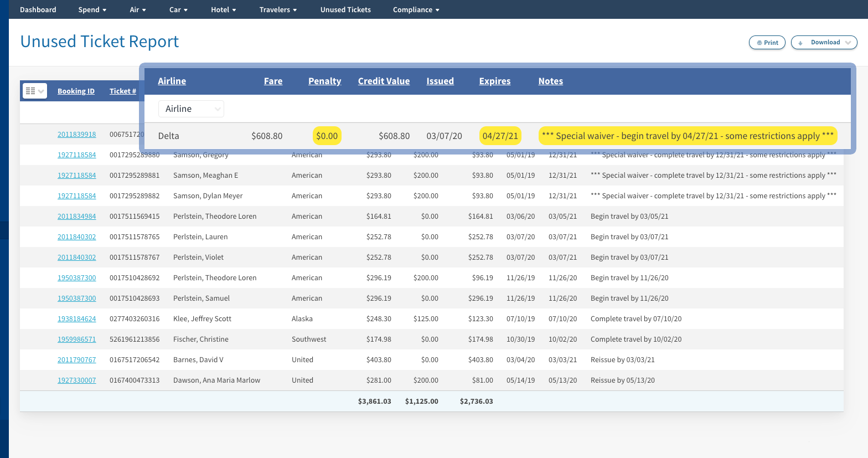The image size is (868, 458).
Task: Sort by Booking ID column header
Action: pyautogui.click(x=76, y=91)
